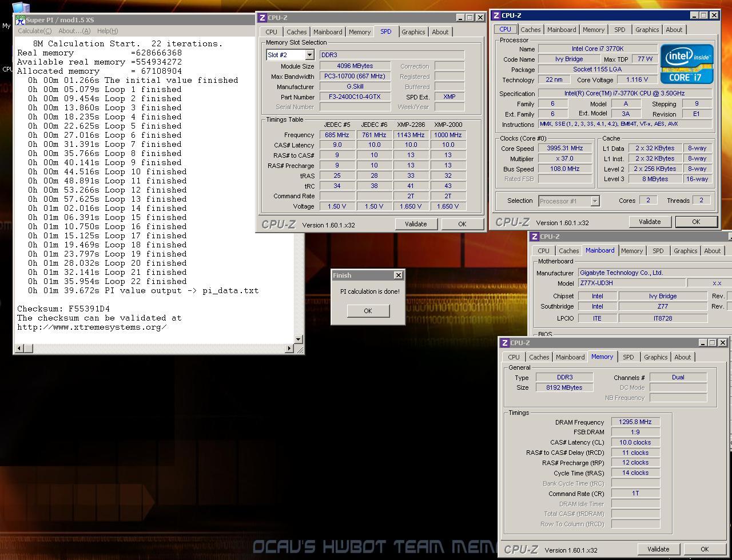The image size is (732, 560).
Task: Select Memory tab in Mainboard window
Action: [x=632, y=251]
